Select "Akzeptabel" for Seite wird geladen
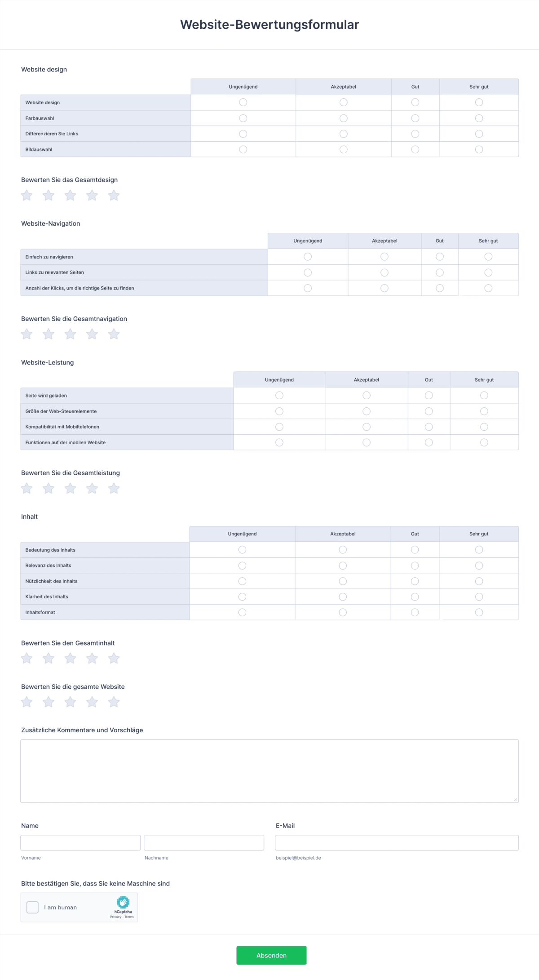 click(x=366, y=395)
